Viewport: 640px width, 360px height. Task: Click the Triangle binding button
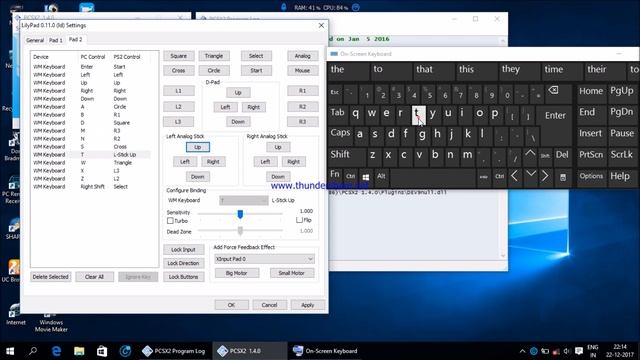pyautogui.click(x=214, y=56)
